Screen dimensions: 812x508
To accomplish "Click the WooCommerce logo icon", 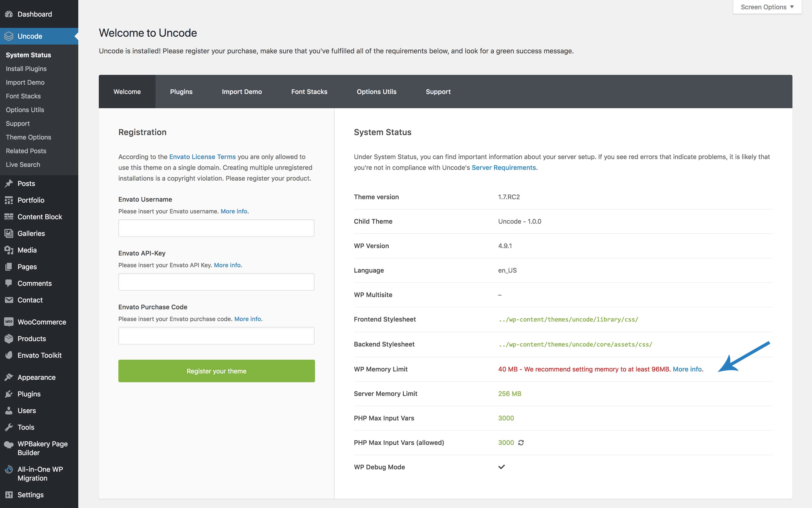I will [9, 322].
